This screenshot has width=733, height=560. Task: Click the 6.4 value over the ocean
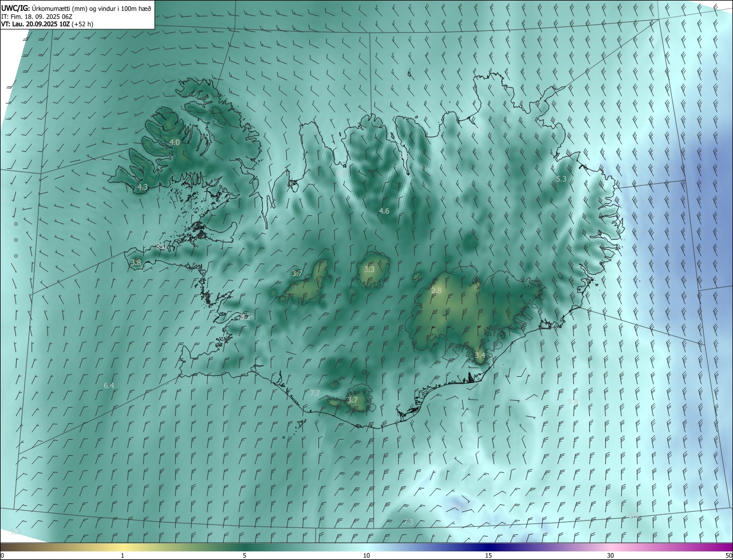[109, 386]
